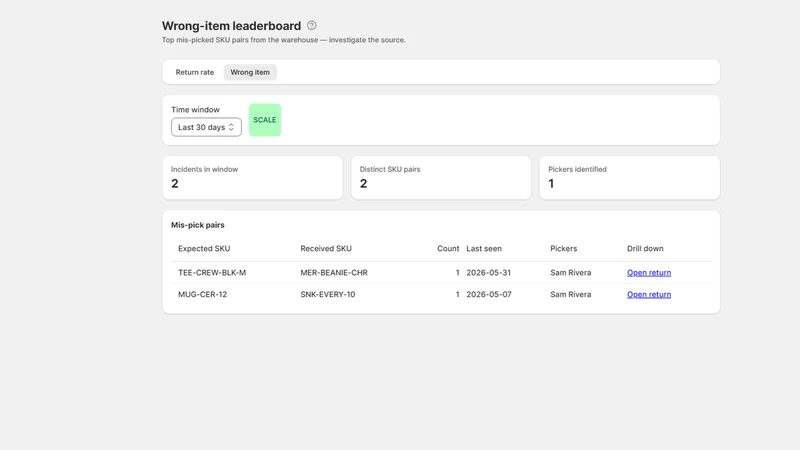
Task: Select the Wrong item tab
Action: pos(250,72)
